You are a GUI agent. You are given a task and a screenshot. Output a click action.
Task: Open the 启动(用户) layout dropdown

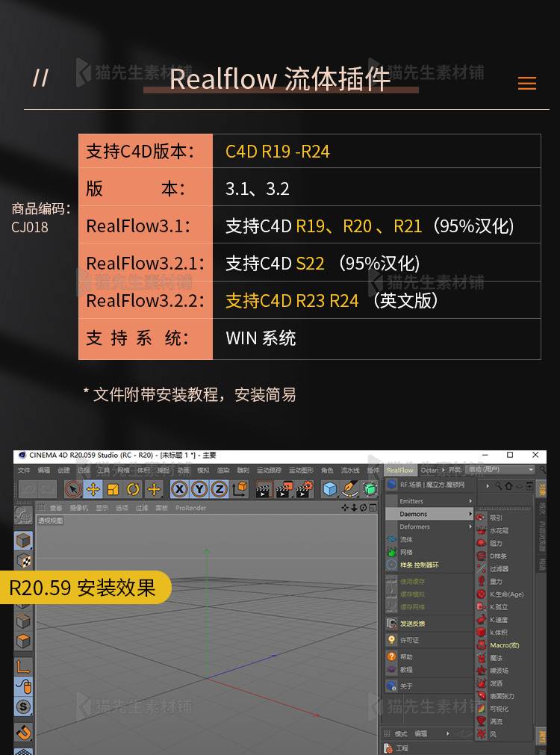click(x=501, y=470)
